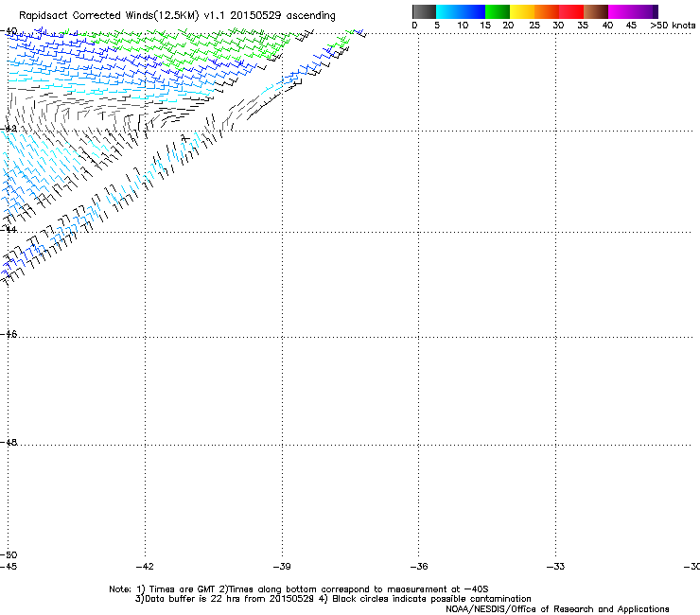Viewport: 700px width, 615px height.
Task: Click the legend label '10'
Action: click(x=463, y=26)
